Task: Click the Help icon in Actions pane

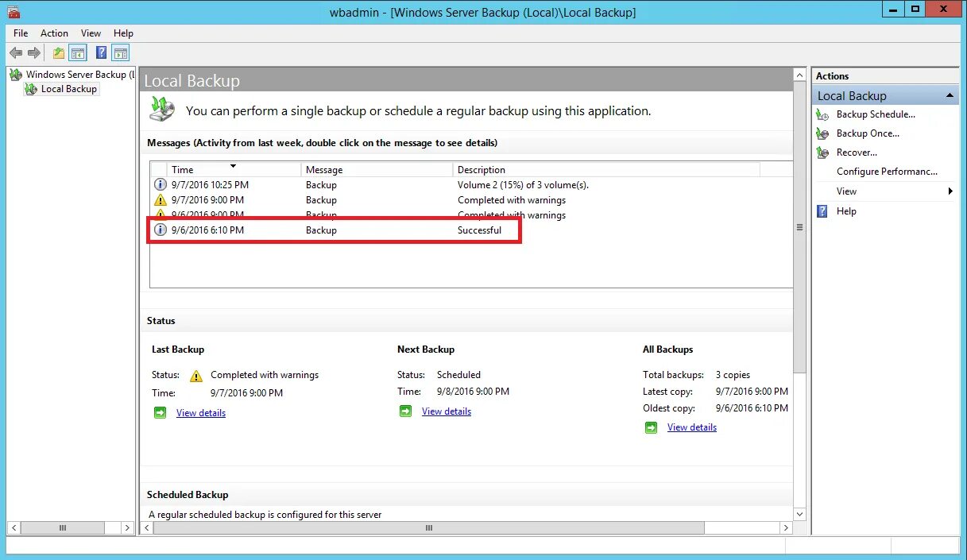Action: 822,211
